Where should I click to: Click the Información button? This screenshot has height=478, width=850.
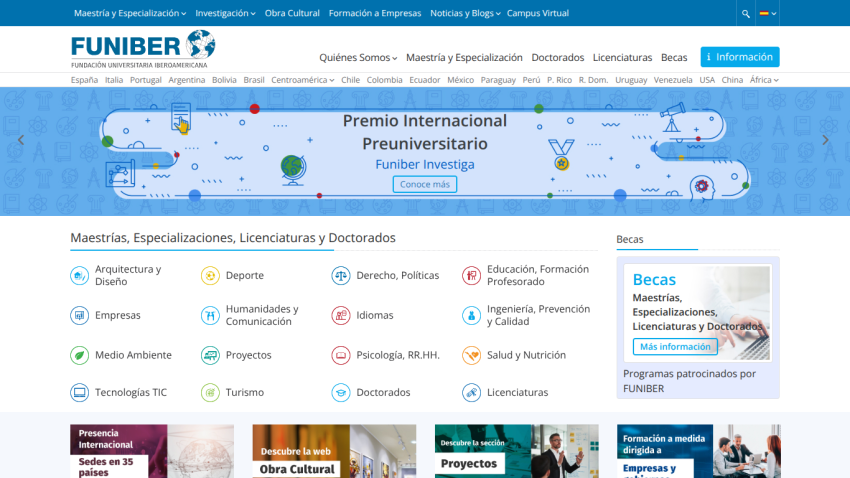point(740,57)
